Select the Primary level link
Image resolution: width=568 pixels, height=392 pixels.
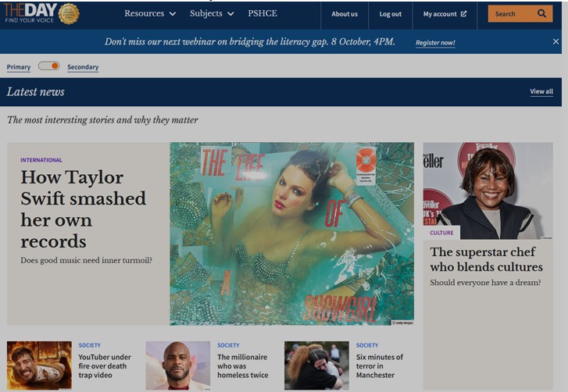(x=19, y=67)
